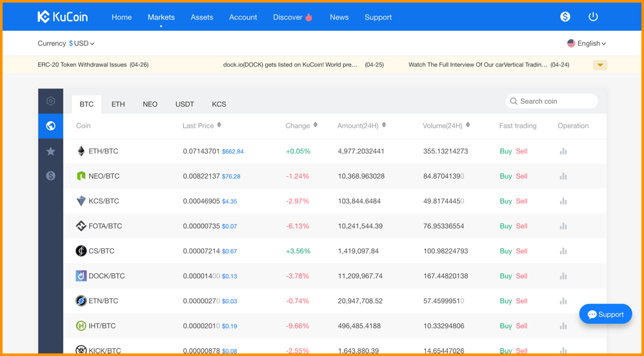Click Sell for DOCK/BTC
This screenshot has width=644, height=356.
pos(521,276)
